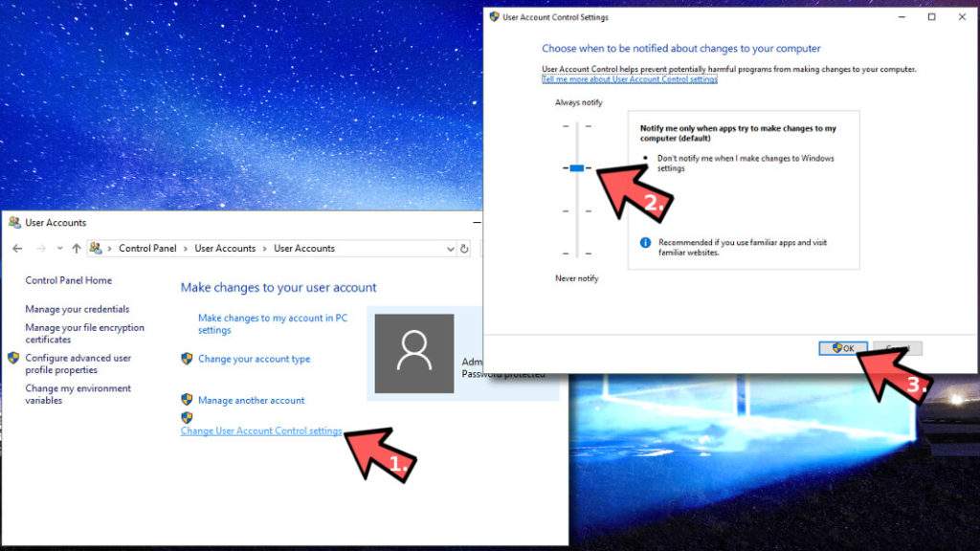Click the address bar user accounts icon
The height and width of the screenshot is (551, 980).
click(96, 248)
